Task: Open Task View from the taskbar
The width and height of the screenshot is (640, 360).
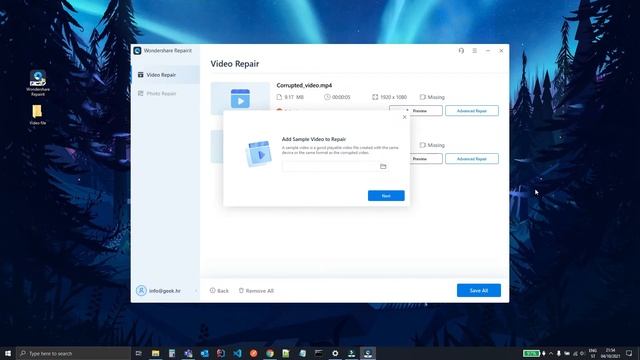Action: click(138, 353)
